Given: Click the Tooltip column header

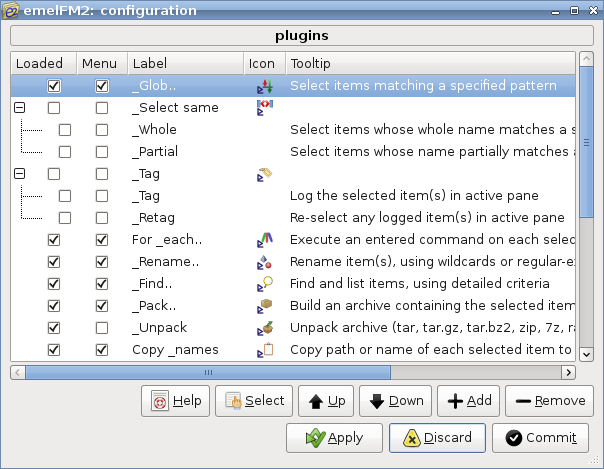Looking at the screenshot, I should pyautogui.click(x=431, y=63).
